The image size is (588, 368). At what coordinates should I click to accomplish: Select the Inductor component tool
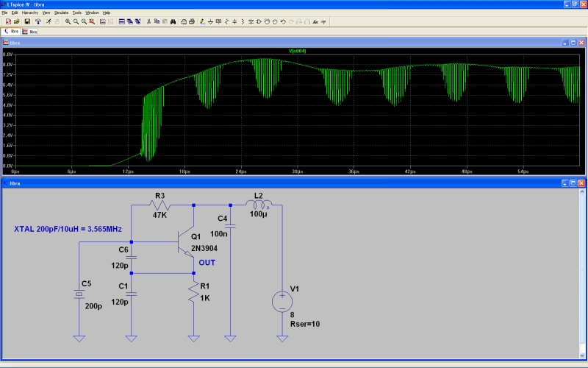[243, 21]
